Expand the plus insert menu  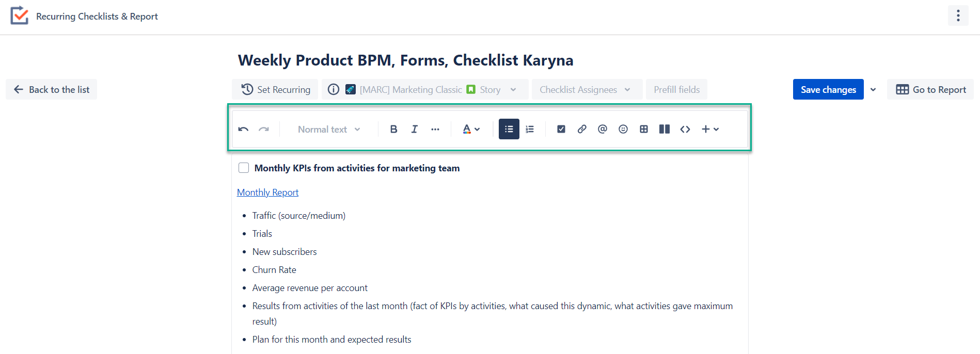click(710, 129)
